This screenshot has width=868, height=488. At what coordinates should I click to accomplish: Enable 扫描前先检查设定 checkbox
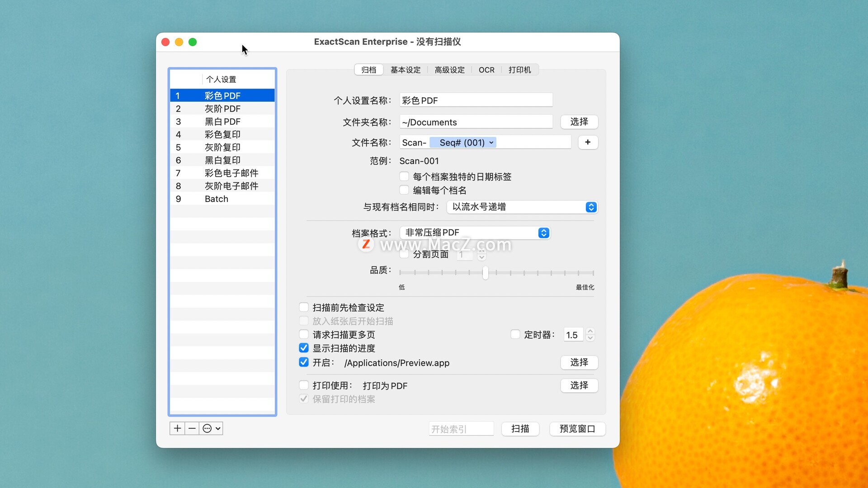click(304, 307)
